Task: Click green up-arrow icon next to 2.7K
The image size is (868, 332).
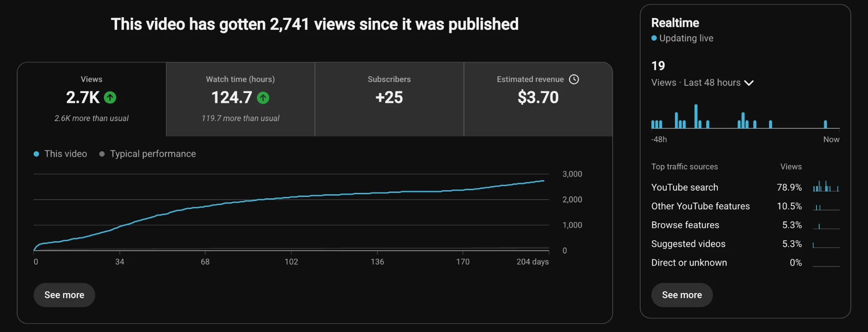Action: (x=110, y=98)
